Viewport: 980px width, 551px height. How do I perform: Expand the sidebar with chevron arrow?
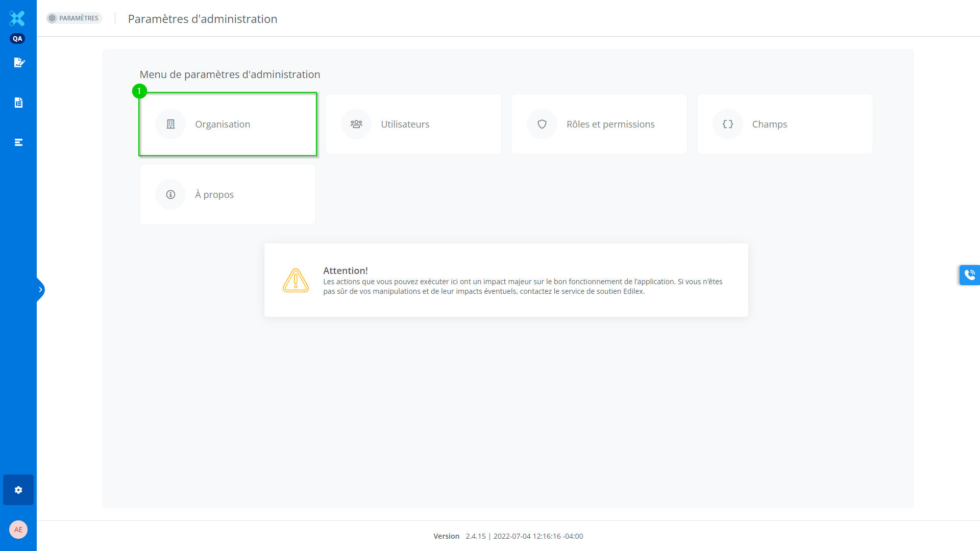pyautogui.click(x=40, y=290)
